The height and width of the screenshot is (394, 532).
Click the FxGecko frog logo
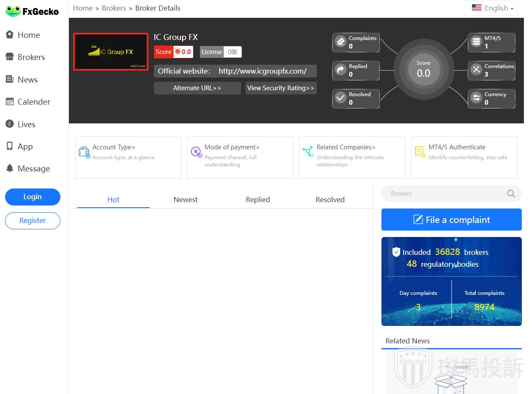click(x=14, y=11)
